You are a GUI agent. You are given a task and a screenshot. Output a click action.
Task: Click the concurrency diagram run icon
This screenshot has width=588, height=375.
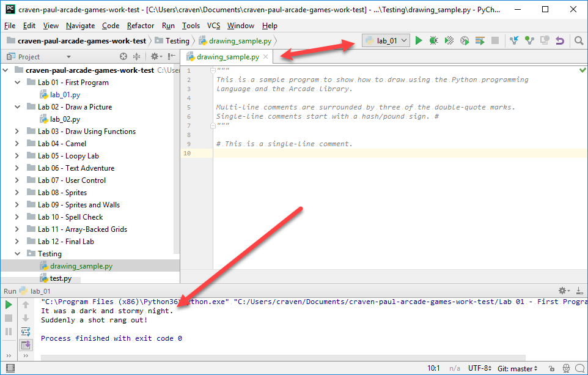[x=480, y=40]
